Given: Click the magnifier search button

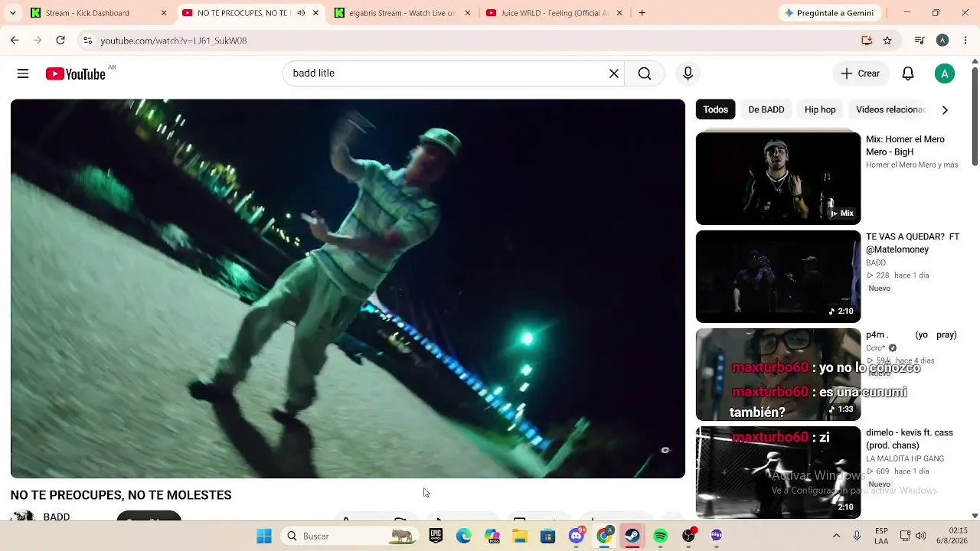Looking at the screenshot, I should click(645, 73).
